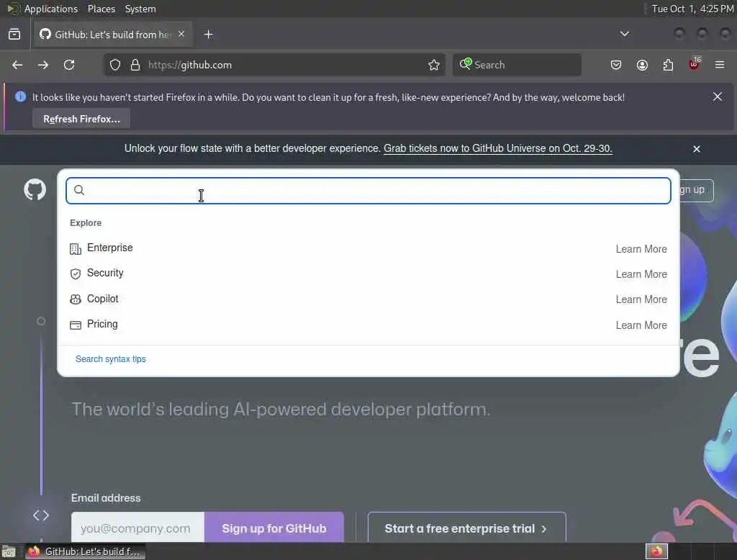The width and height of the screenshot is (737, 560).
Task: Click the Enterprise building icon
Action: [x=75, y=249]
